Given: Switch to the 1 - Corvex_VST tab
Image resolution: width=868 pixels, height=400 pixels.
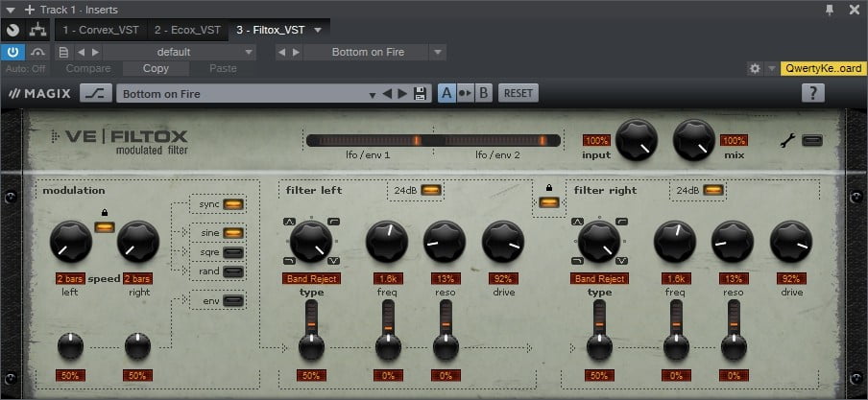Looking at the screenshot, I should tap(101, 30).
